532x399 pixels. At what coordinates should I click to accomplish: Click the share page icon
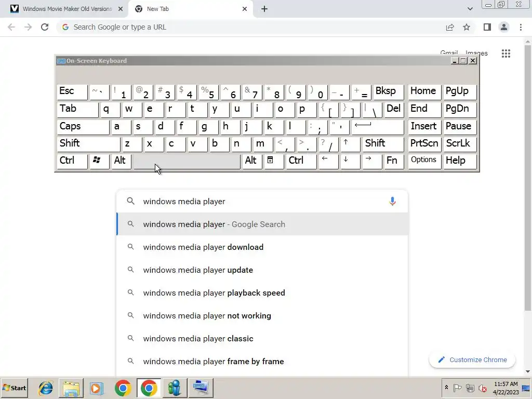pos(450,27)
